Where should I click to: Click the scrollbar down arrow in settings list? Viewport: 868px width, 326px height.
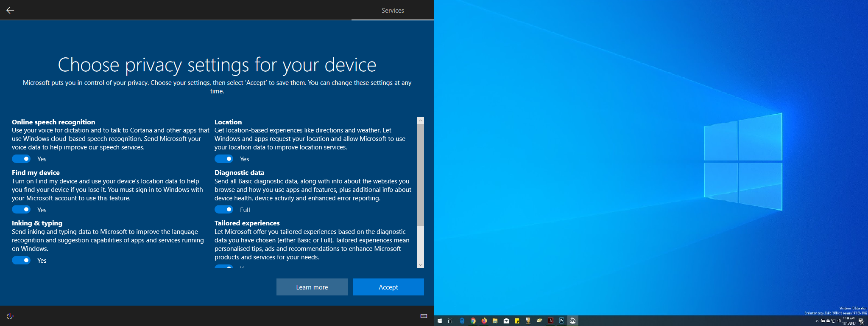click(421, 265)
